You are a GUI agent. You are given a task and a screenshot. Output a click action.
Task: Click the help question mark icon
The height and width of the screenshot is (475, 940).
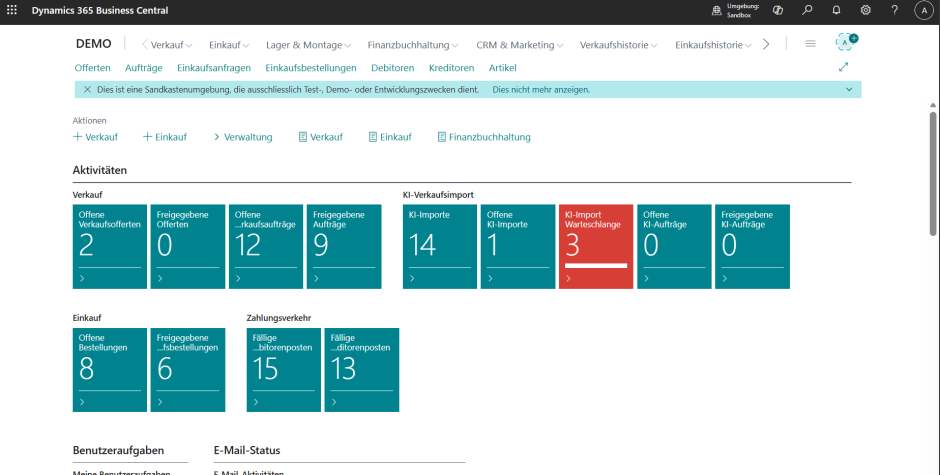[x=894, y=10]
